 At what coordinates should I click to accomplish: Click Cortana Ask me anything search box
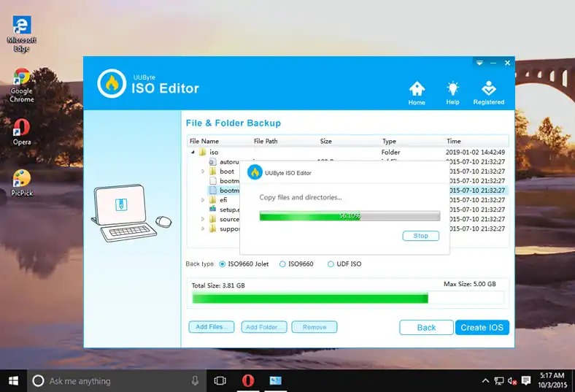tap(117, 381)
